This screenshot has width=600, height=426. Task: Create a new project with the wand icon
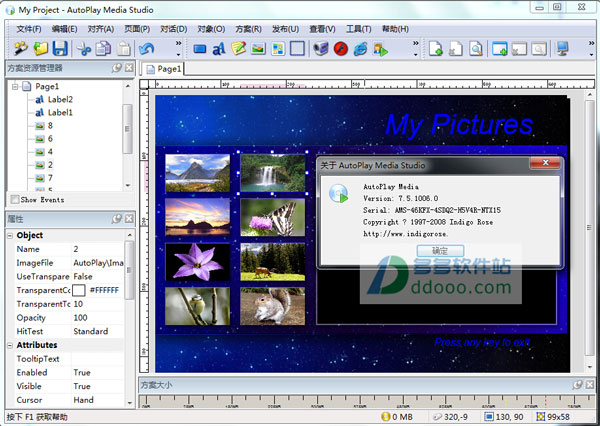[21, 49]
